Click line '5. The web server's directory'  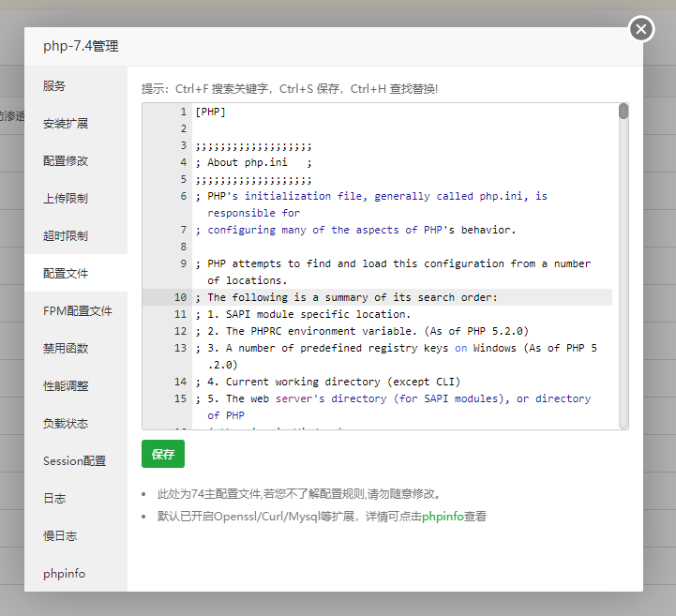(x=393, y=407)
